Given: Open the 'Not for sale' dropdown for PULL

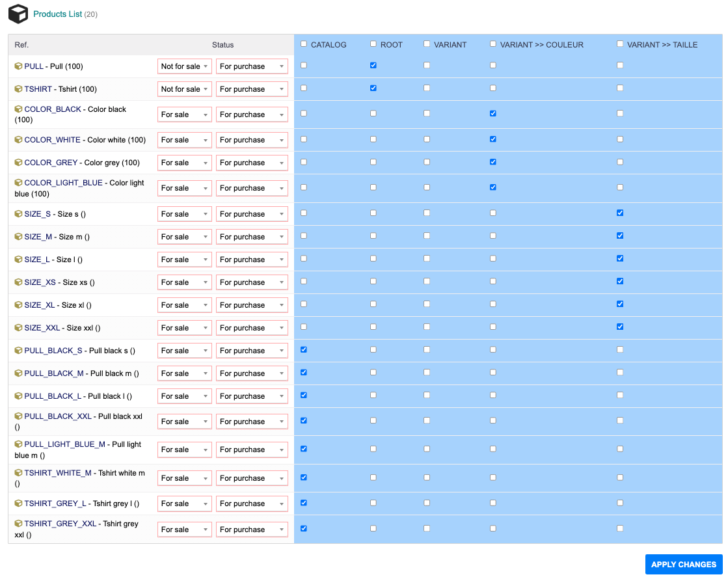Looking at the screenshot, I should tap(185, 66).
